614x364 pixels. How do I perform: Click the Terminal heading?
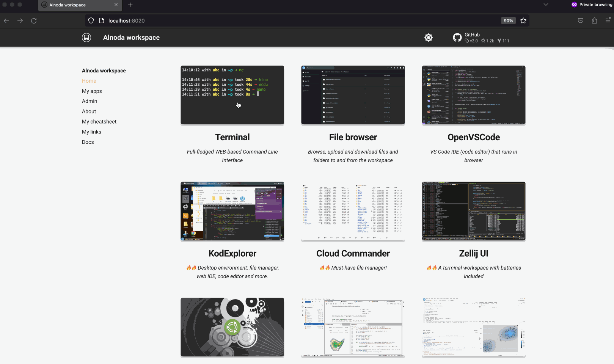[x=232, y=137]
